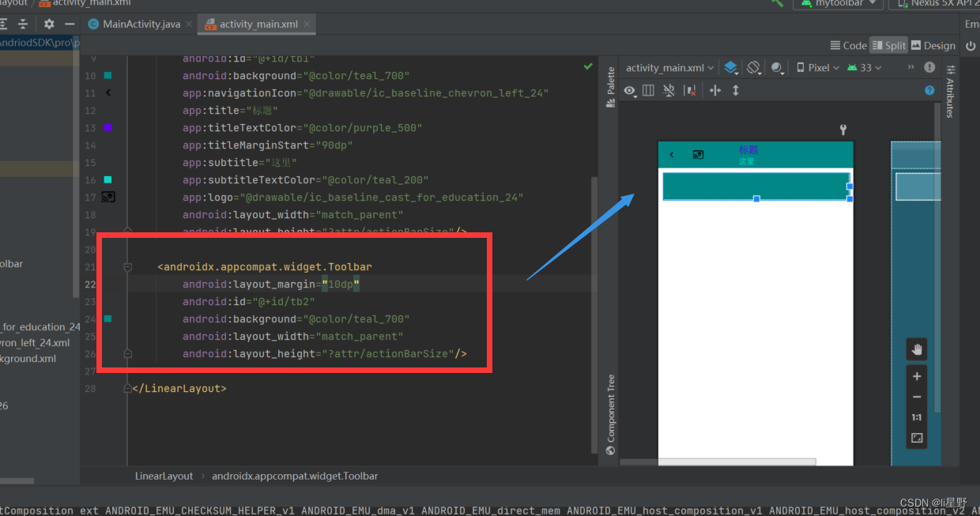Click the app:titleMarginStart 90dp line

click(268, 145)
